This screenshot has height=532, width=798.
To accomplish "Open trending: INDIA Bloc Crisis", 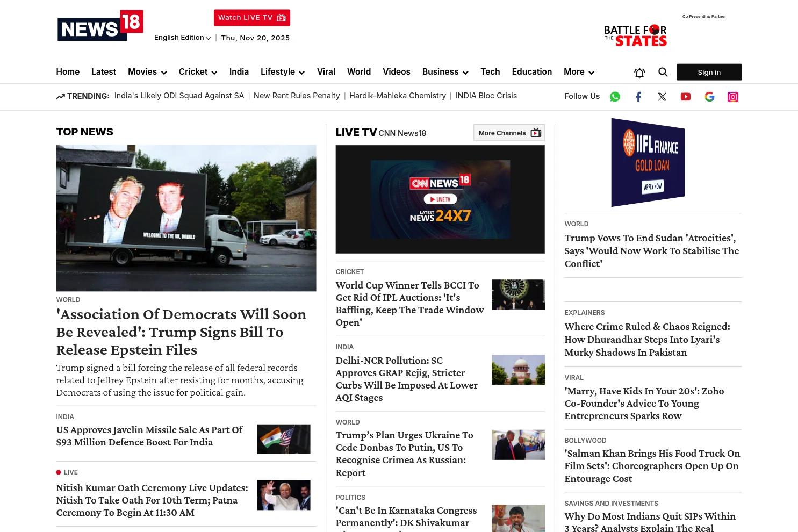I will 486,96.
